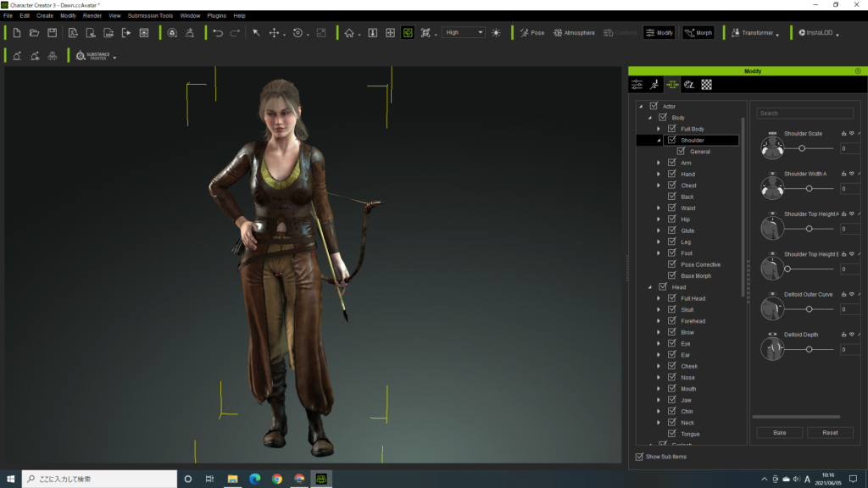Select the Move object tool

[x=274, y=33]
